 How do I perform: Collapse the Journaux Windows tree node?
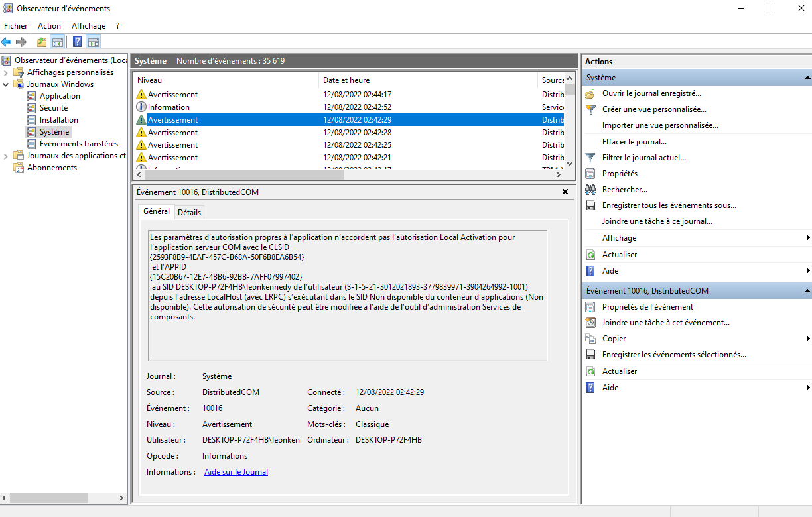(6, 84)
